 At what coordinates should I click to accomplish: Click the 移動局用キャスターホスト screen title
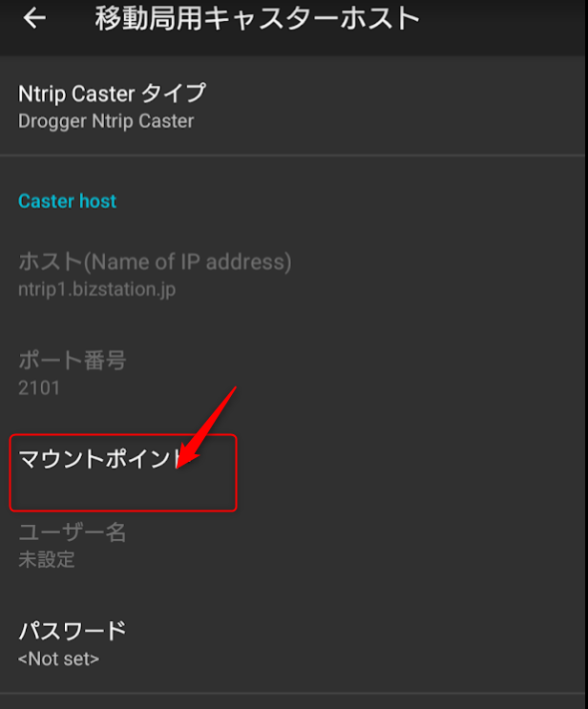[257, 19]
